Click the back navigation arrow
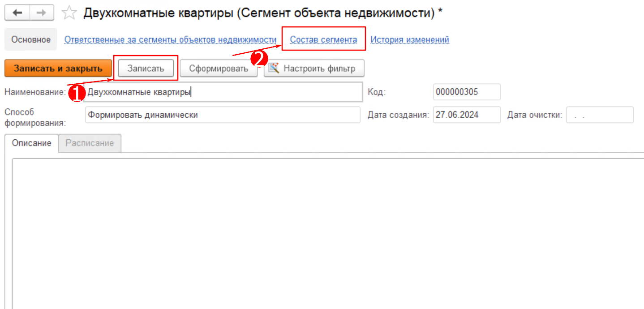644x309 pixels. coord(17,13)
